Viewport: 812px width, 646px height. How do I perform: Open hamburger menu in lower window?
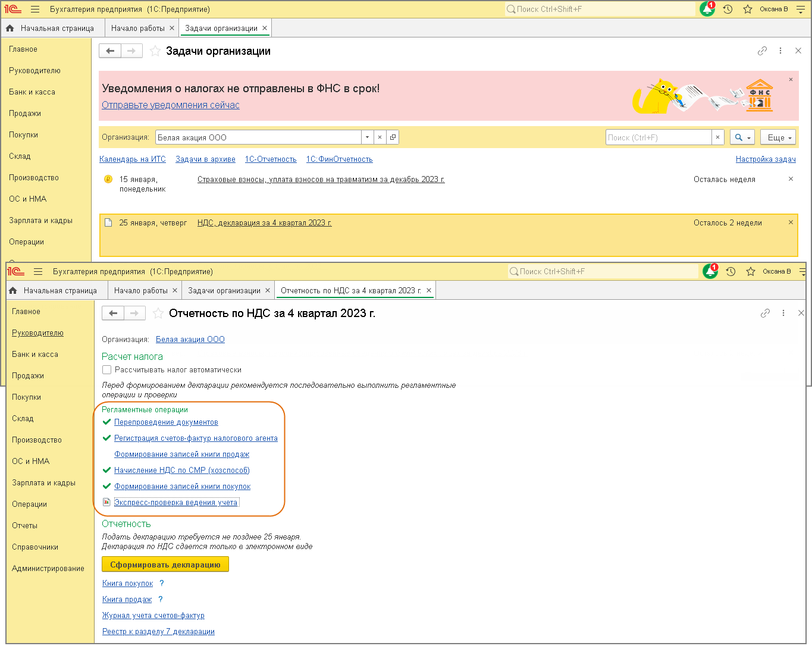click(38, 272)
